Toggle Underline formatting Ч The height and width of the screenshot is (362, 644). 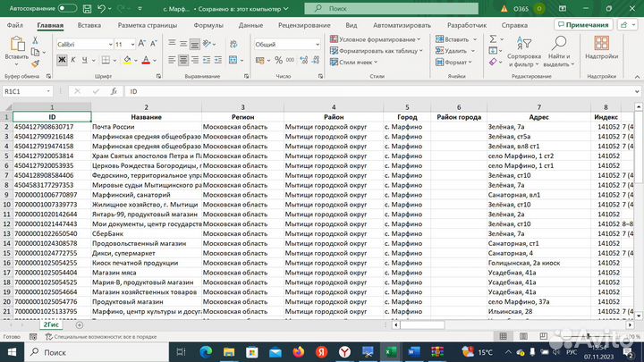[85, 60]
